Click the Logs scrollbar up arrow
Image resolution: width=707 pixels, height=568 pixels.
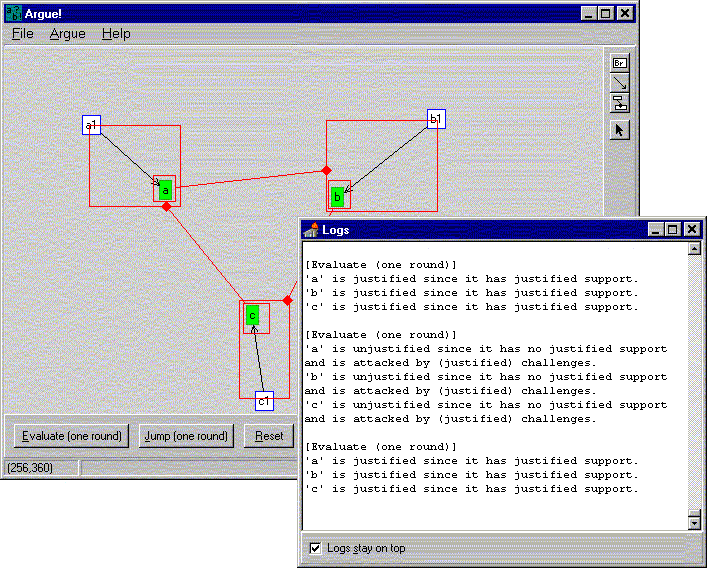695,249
